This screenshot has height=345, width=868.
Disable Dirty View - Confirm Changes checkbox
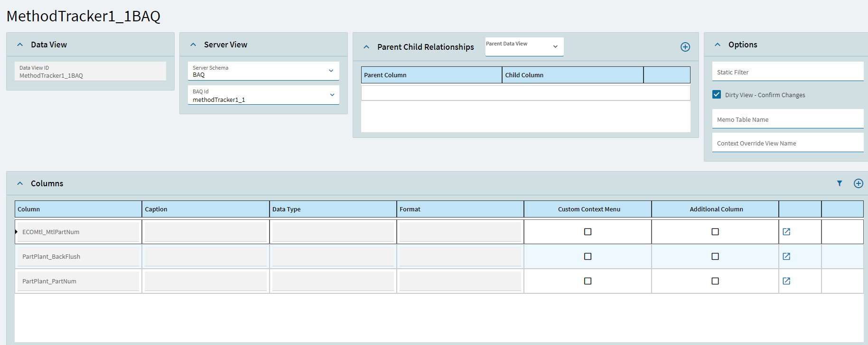click(717, 95)
